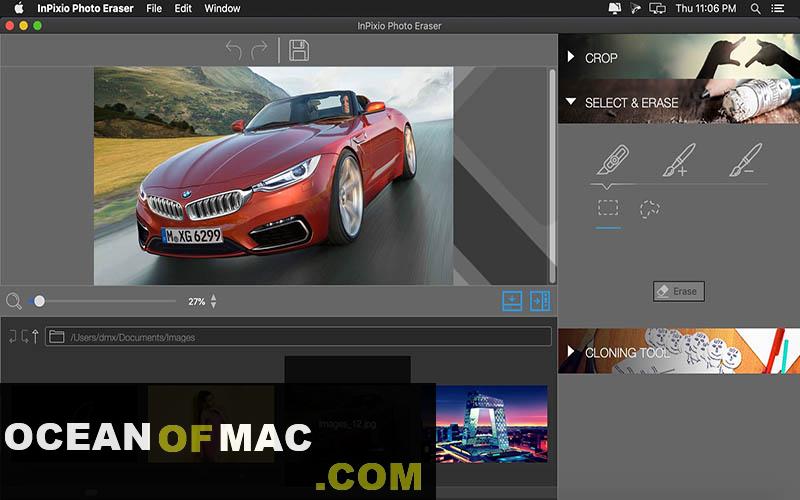
Task: Increase zoom with the 27% stepper arrows
Action: (213, 297)
